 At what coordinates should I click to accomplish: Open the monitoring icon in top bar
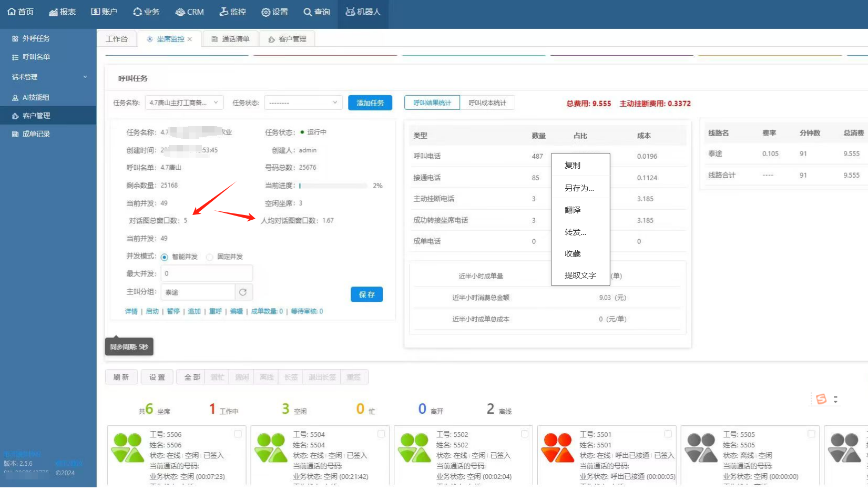(x=224, y=12)
